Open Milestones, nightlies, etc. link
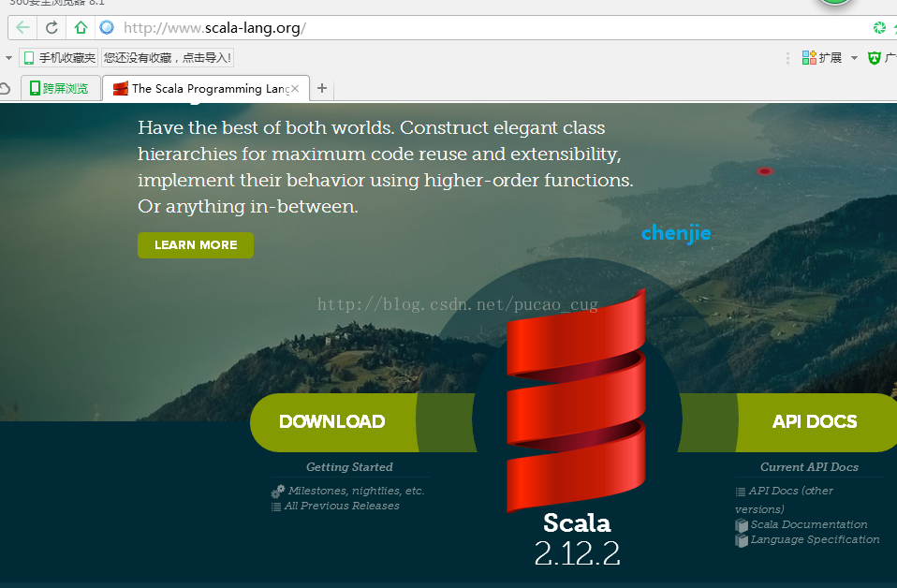 coord(357,491)
